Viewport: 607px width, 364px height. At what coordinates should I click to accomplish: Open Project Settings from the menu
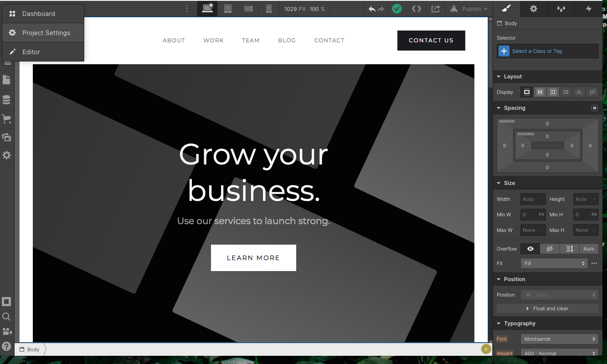point(46,32)
